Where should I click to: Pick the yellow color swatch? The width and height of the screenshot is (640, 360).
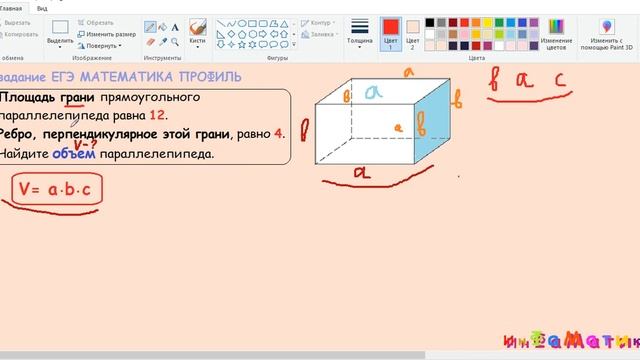pyautogui.click(x=488, y=23)
